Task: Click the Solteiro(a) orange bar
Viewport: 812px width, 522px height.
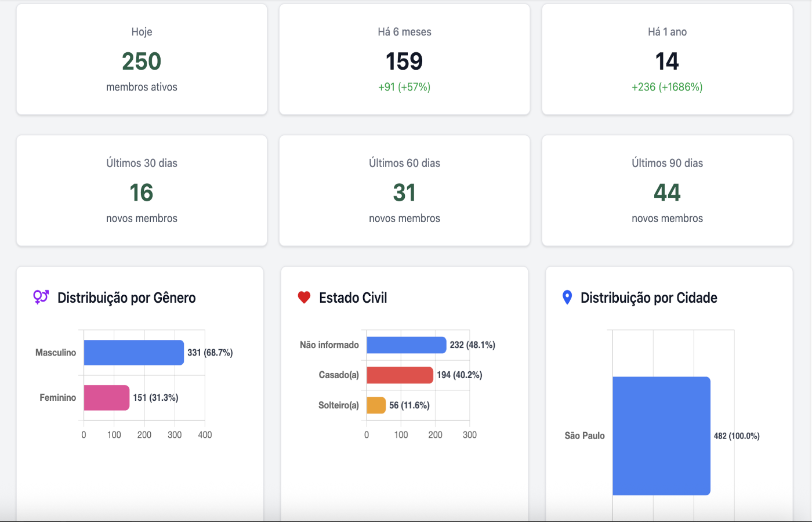Action: click(376, 405)
